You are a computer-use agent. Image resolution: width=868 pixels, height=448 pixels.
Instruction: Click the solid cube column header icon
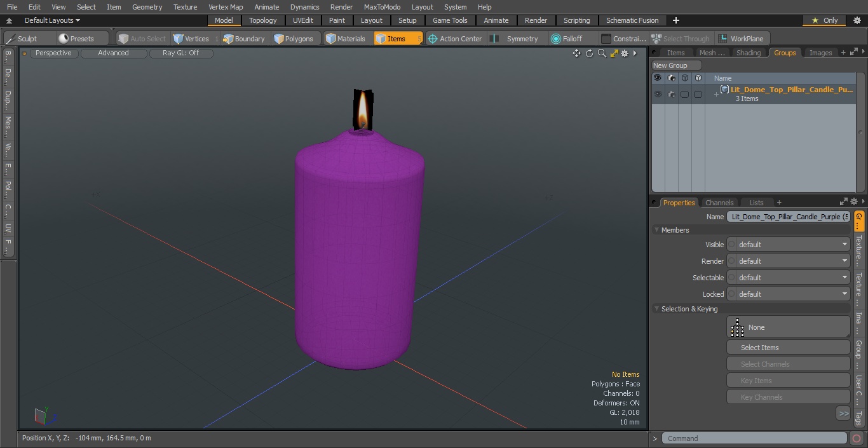(x=698, y=78)
